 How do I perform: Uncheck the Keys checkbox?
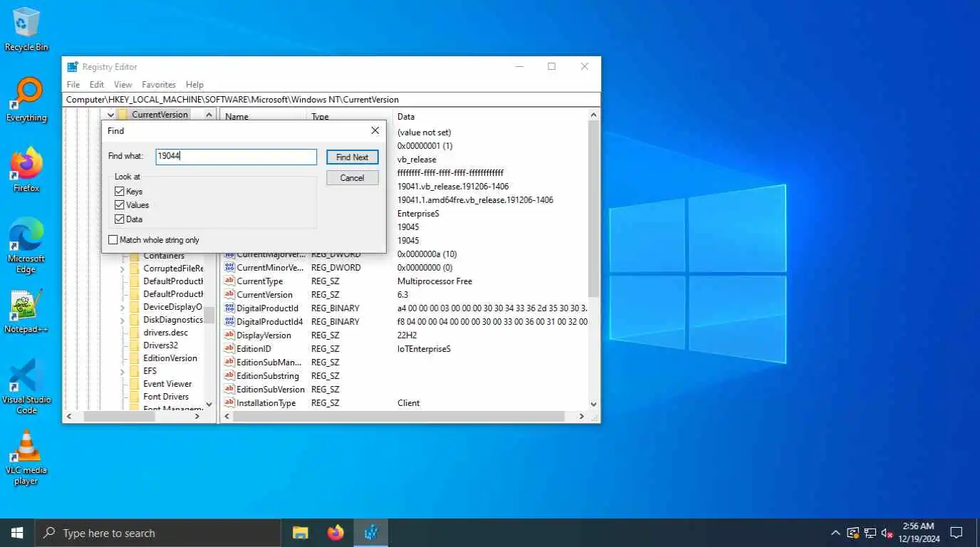(x=119, y=192)
